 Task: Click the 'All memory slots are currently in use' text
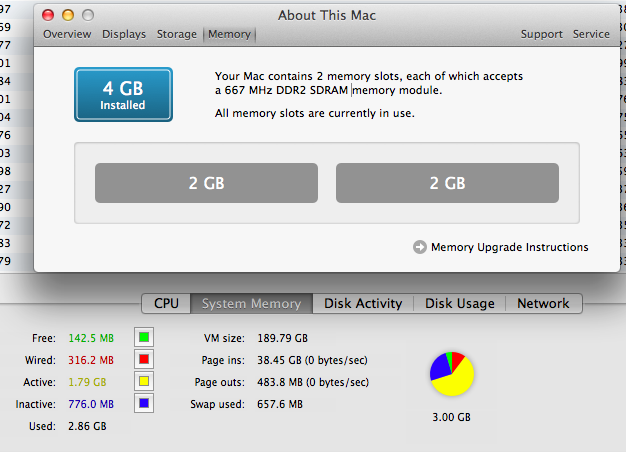(x=315, y=113)
